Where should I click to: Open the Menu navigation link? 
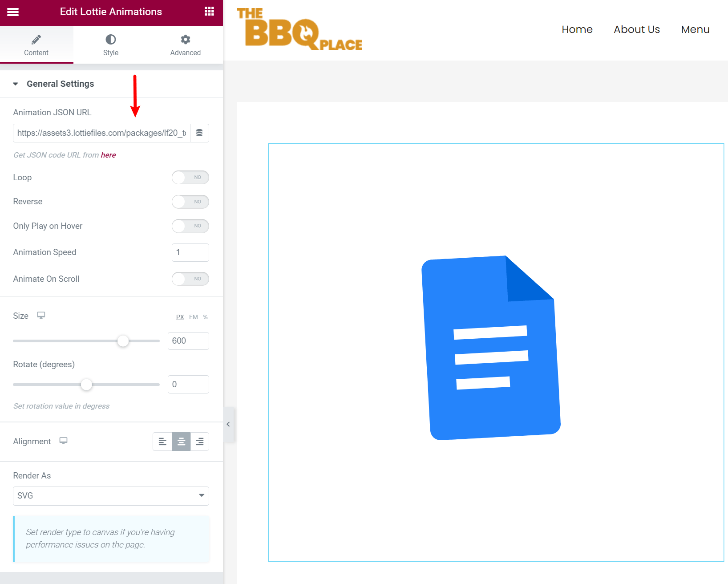pyautogui.click(x=695, y=29)
